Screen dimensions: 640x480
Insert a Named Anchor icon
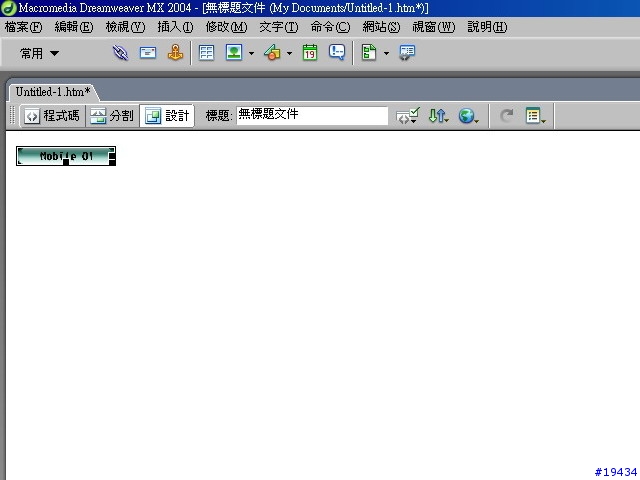(175, 53)
